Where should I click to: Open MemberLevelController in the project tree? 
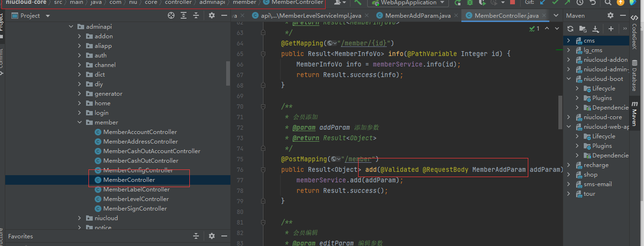(136, 199)
